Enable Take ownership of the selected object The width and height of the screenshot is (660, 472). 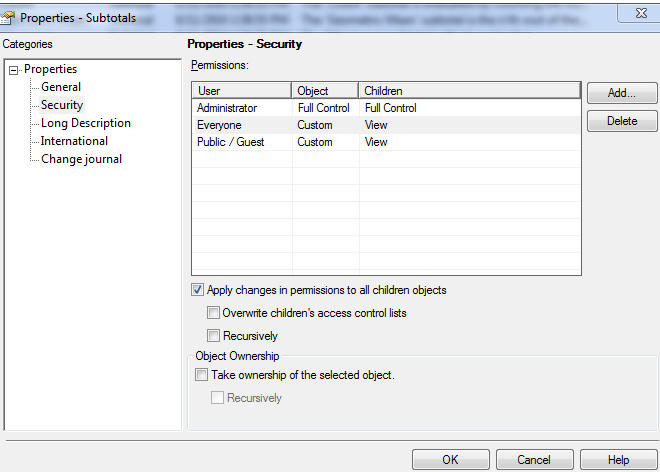(x=202, y=375)
